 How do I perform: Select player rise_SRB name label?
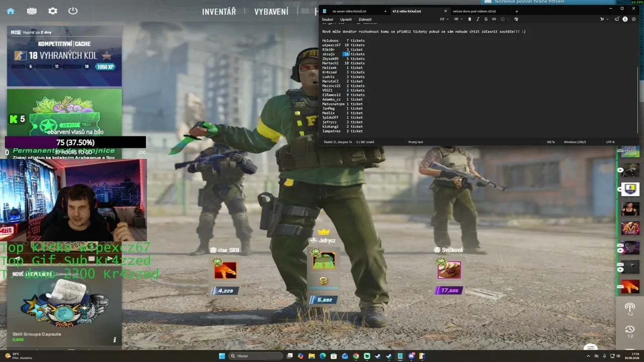coord(228,250)
